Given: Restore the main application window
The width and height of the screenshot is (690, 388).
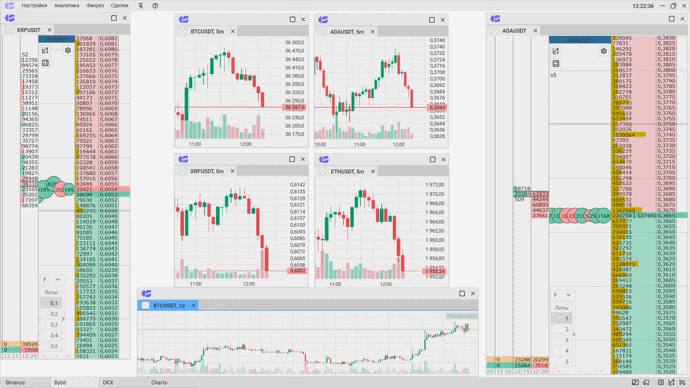Looking at the screenshot, I should click(x=673, y=6).
